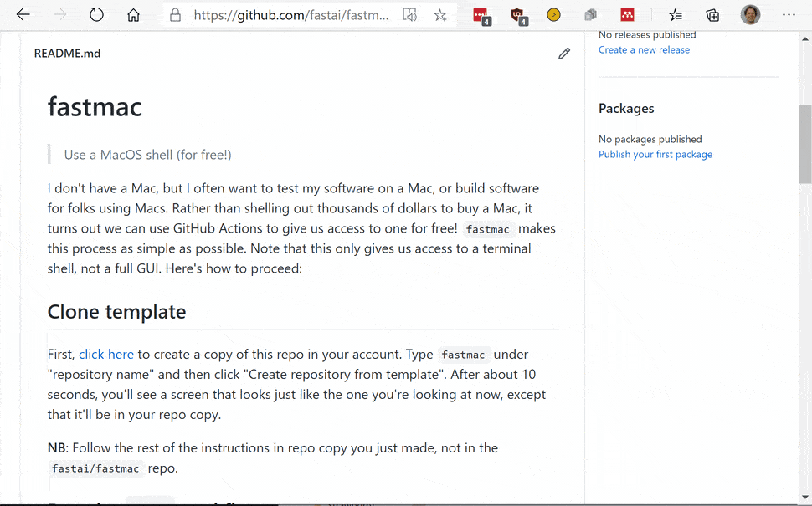The width and height of the screenshot is (812, 506).
Task: Click the red extension icon with badge 4
Action: tap(481, 15)
